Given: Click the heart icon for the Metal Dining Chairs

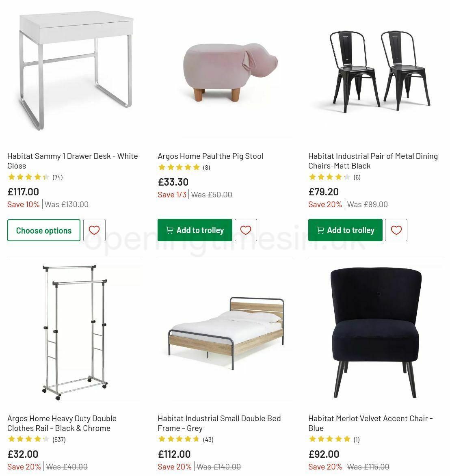Looking at the screenshot, I should 396,230.
